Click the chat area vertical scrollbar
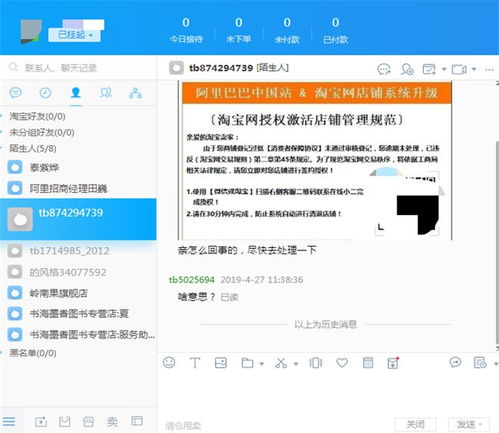The image size is (499, 433). tap(497, 243)
